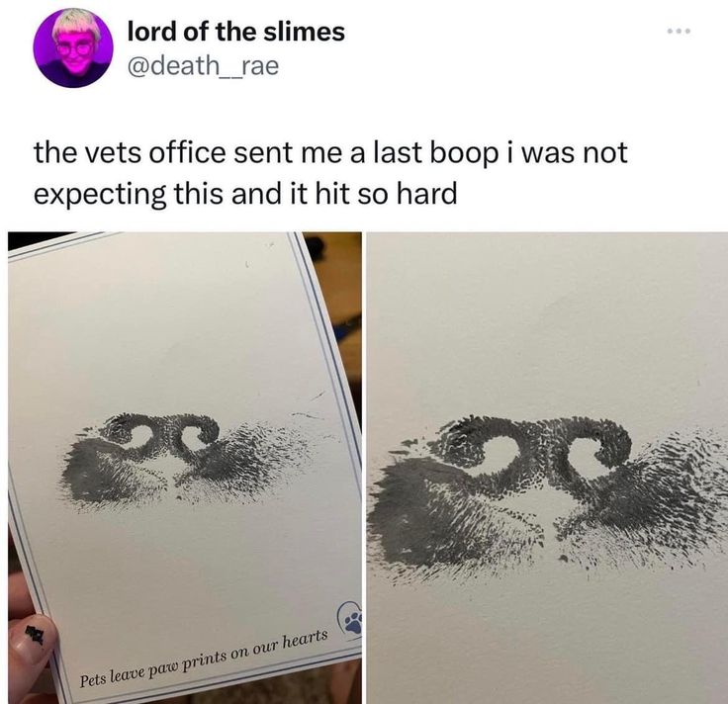Click the right nostril in the close-up photo
Image resolution: width=728 pixels, height=704 pixels.
(589, 456)
